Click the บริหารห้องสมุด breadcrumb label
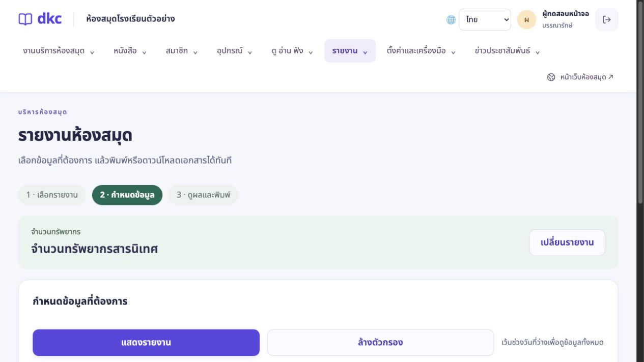This screenshot has height=362, width=644. pyautogui.click(x=43, y=112)
